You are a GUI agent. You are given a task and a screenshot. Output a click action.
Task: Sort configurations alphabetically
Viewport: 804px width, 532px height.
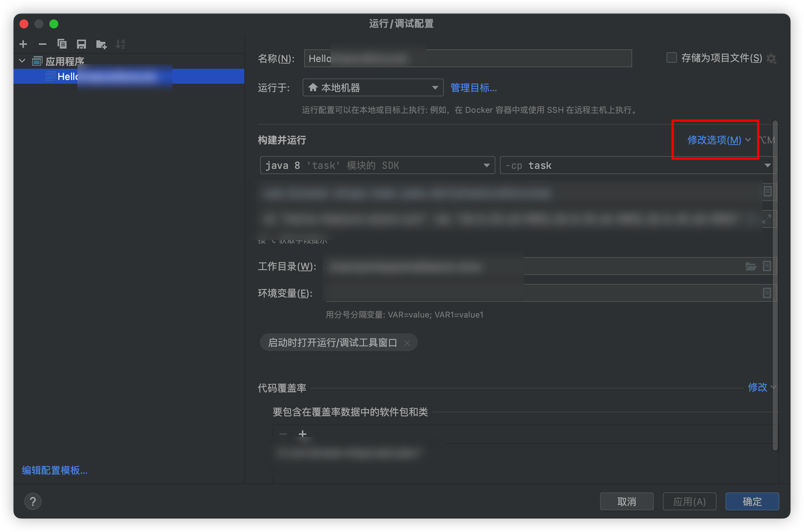click(x=120, y=44)
